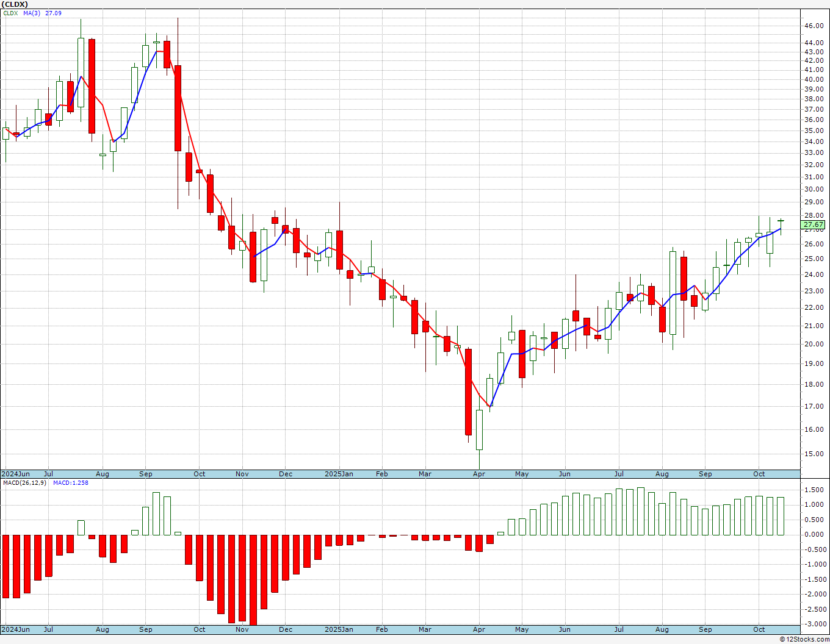Screen dimensions: 830x644
Task: Select the Oct marker at far right of price axis
Action: [x=759, y=474]
